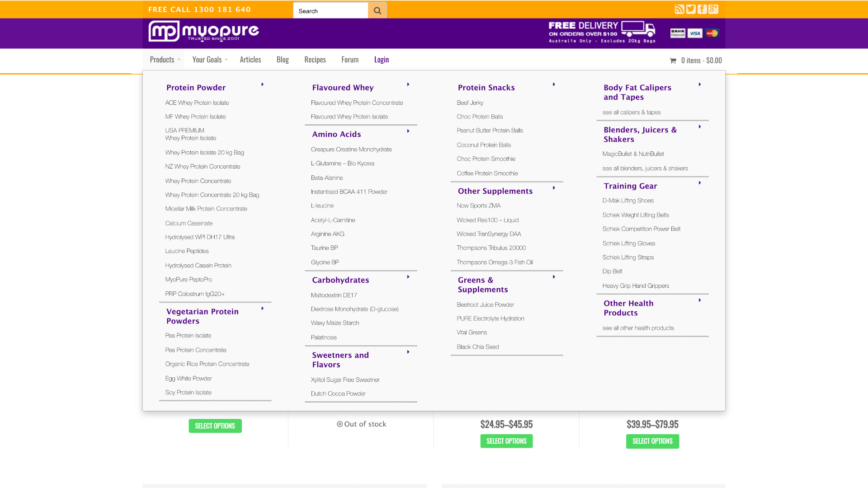View cart showing 0 items - $0.00

[696, 61]
